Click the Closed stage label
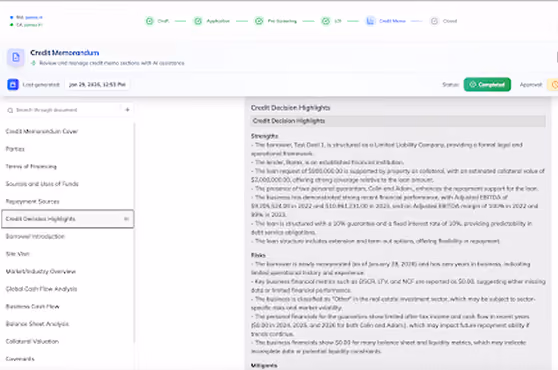The image size is (558, 370). click(x=450, y=21)
